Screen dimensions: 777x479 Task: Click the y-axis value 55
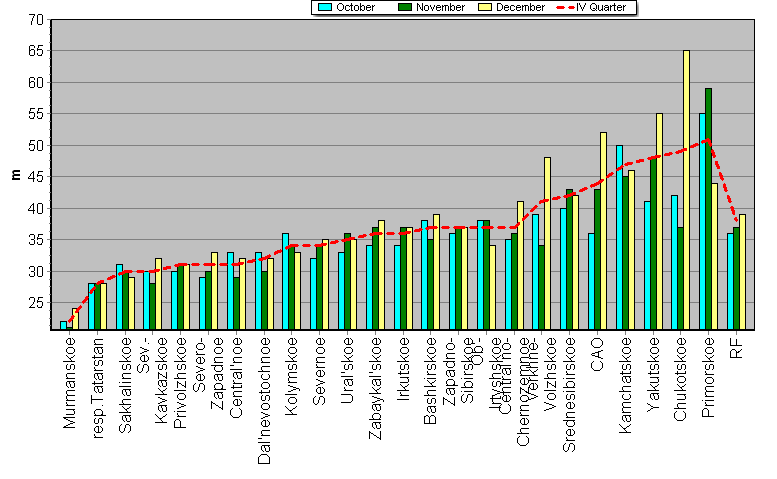(x=36, y=114)
